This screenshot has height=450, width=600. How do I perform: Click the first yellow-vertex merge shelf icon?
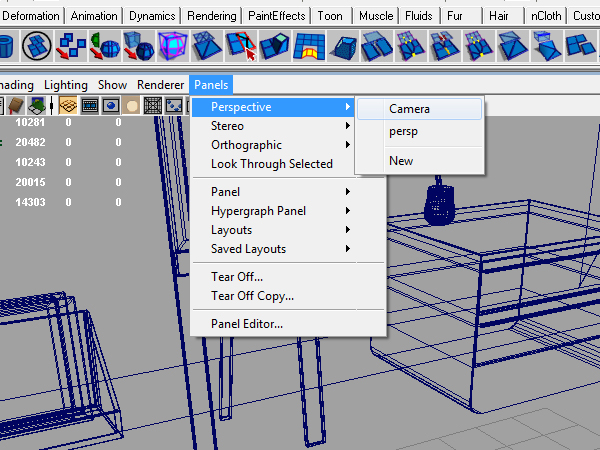[x=411, y=46]
